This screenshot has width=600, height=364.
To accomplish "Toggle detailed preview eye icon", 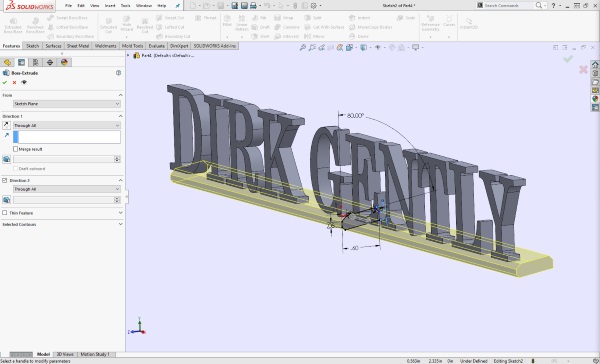I will [x=24, y=82].
